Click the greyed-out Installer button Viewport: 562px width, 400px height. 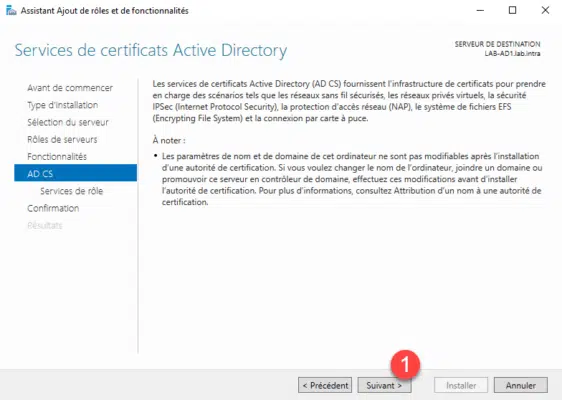(x=461, y=385)
